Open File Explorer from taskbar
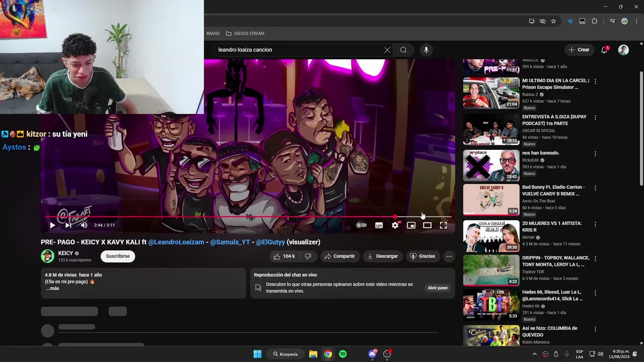644x362 pixels. 313,354
